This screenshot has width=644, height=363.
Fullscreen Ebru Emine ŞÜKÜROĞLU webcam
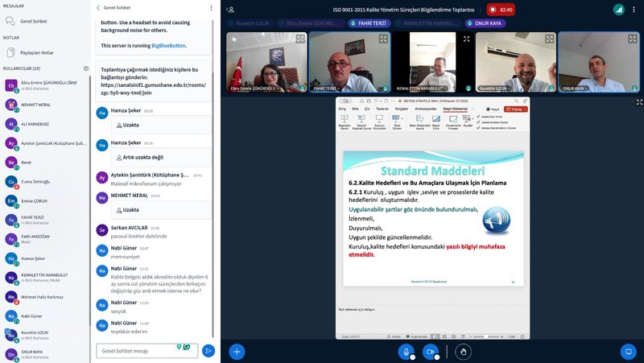pos(300,39)
